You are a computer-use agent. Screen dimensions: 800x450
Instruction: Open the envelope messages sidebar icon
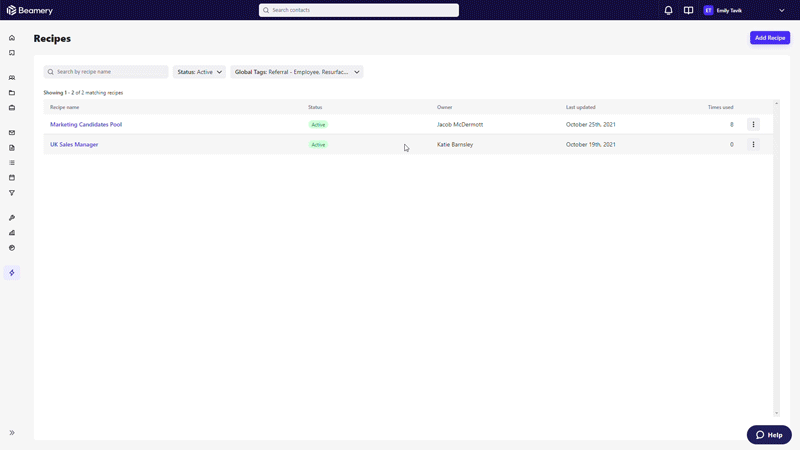point(12,133)
